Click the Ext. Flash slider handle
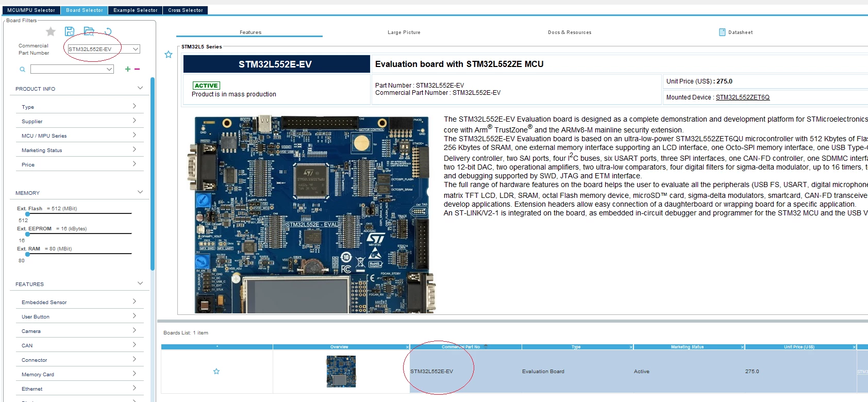The height and width of the screenshot is (402, 868). 27,214
